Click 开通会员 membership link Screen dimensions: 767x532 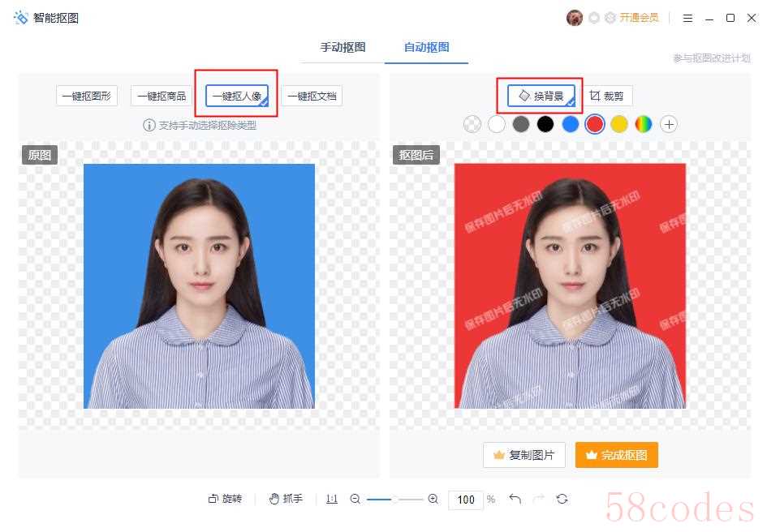click(639, 18)
